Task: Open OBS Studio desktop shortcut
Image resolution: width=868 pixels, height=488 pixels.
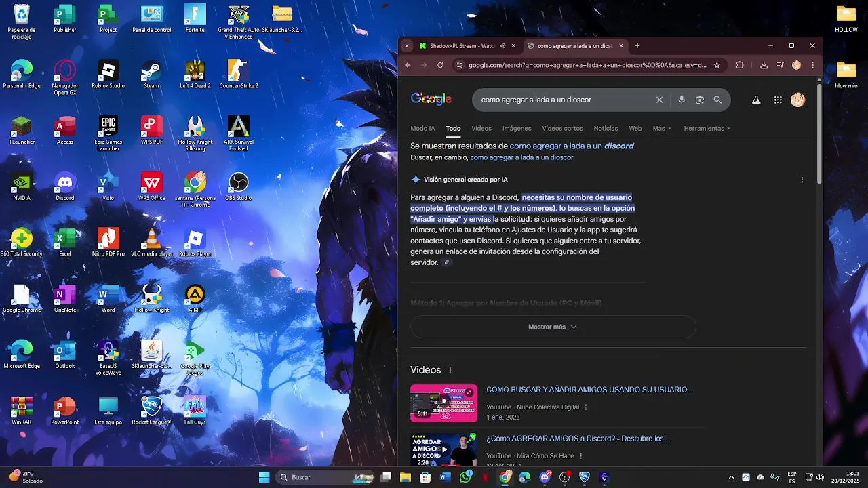Action: 238,186
